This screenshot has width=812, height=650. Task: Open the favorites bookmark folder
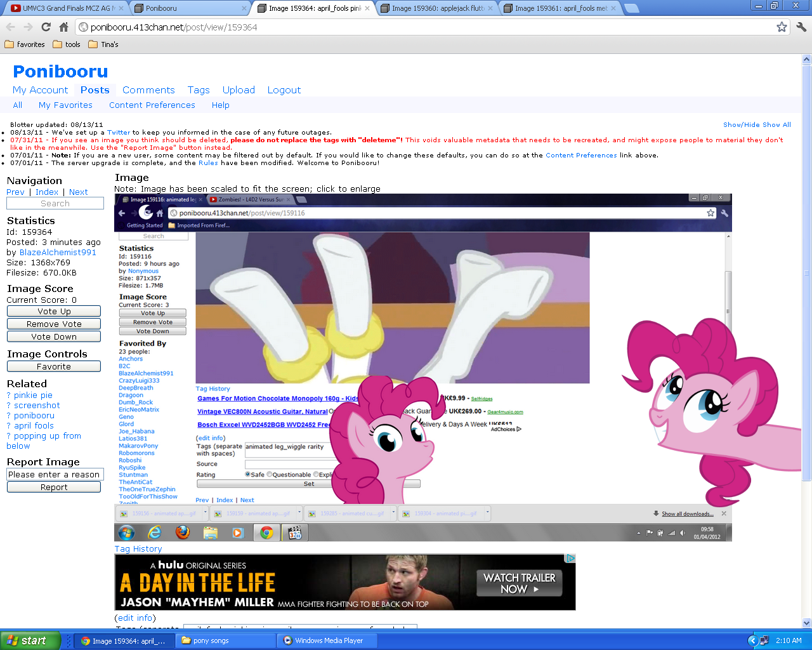click(25, 44)
